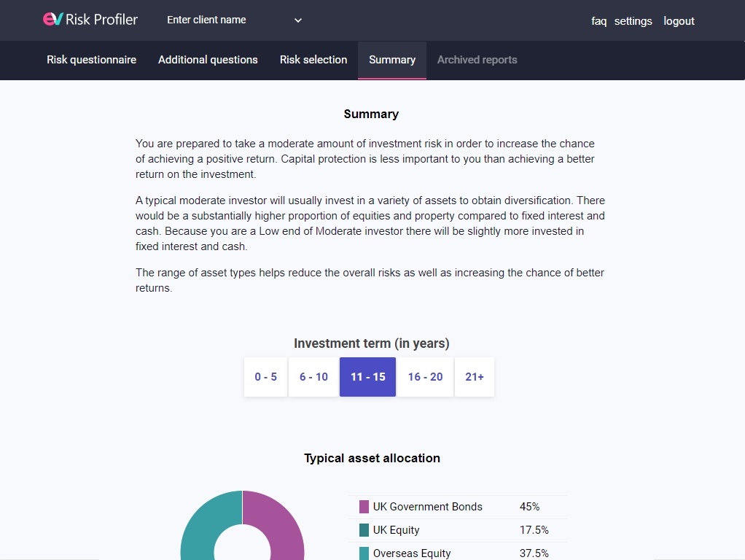Go to Additional questions tab
Image resolution: width=745 pixels, height=560 pixels.
pyautogui.click(x=208, y=60)
